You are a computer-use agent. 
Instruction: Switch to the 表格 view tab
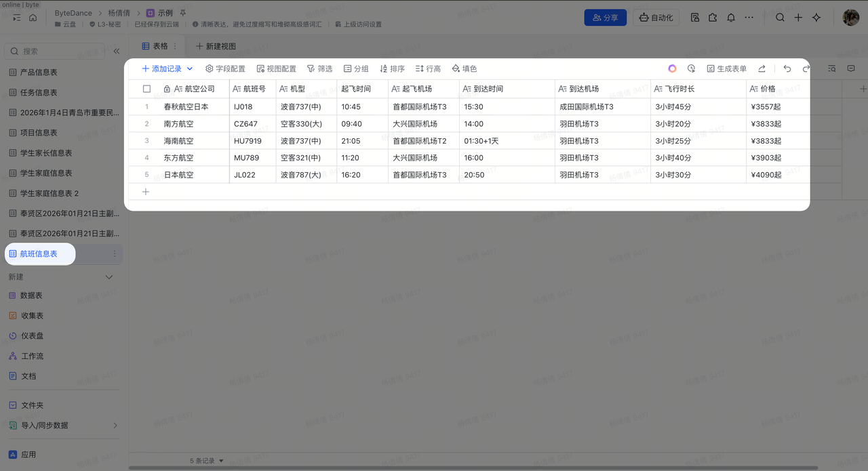155,46
